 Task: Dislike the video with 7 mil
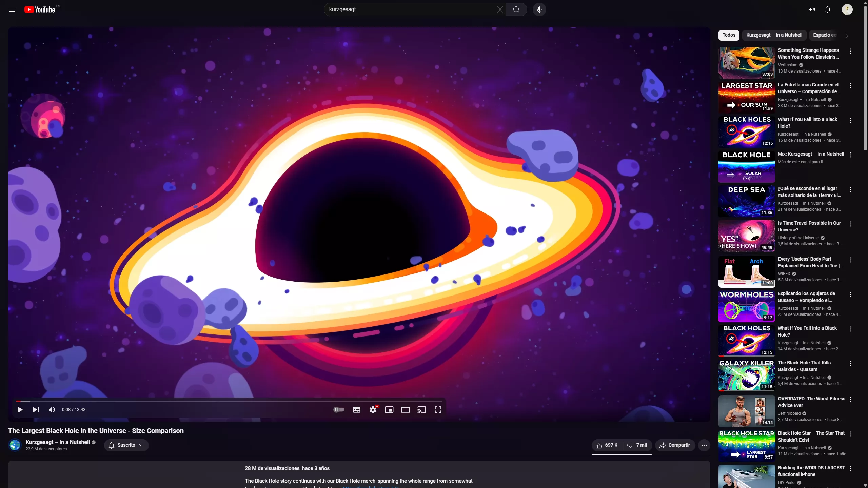637,445
